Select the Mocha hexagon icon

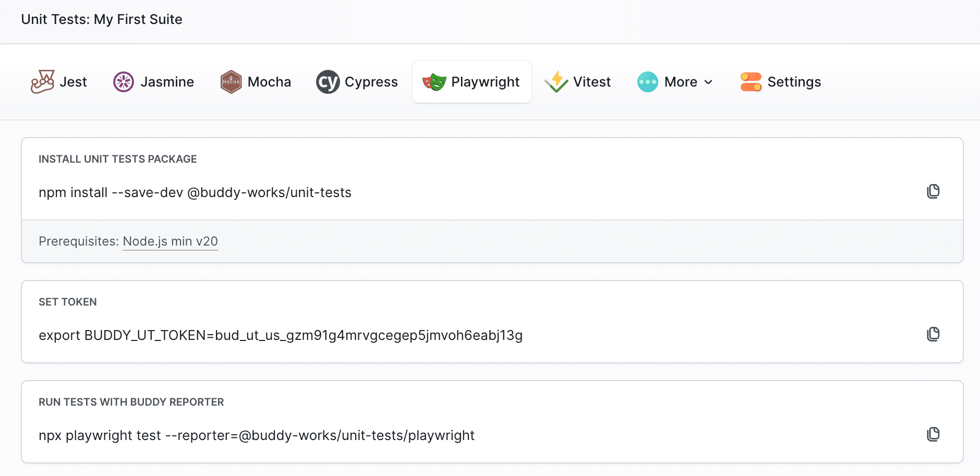(231, 82)
